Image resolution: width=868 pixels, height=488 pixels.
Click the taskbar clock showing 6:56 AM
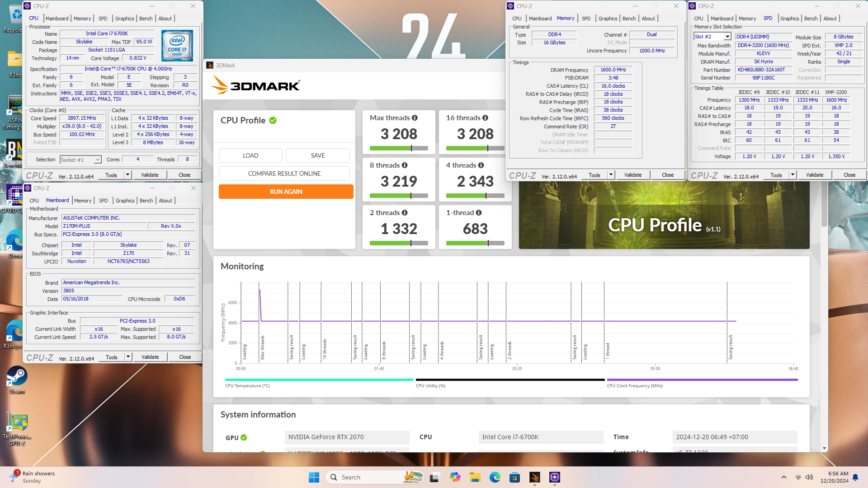[x=835, y=477]
